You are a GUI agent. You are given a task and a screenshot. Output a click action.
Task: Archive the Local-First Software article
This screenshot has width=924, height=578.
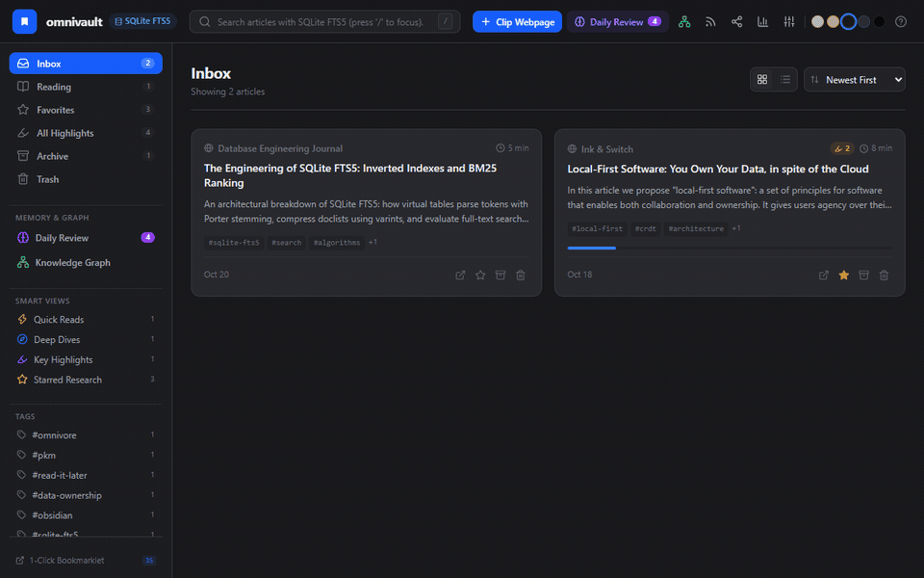pos(864,275)
